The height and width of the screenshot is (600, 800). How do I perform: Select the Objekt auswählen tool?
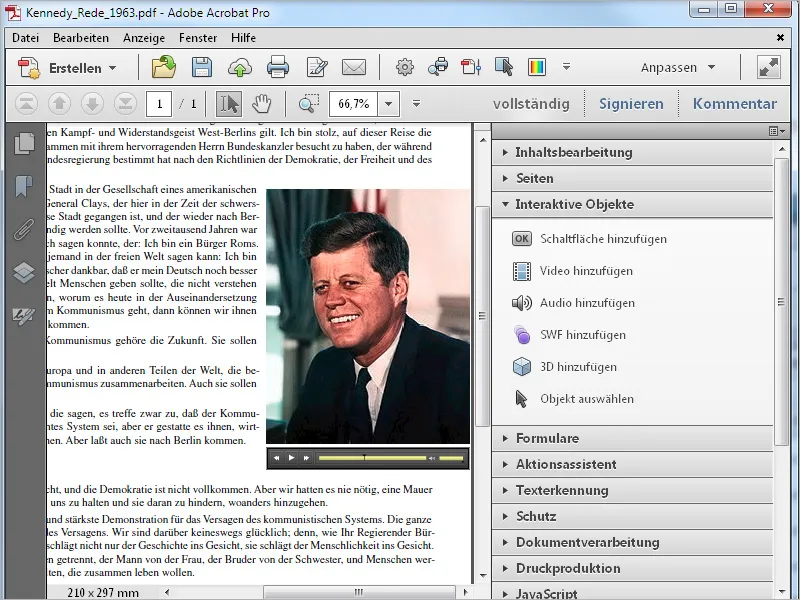tap(580, 398)
